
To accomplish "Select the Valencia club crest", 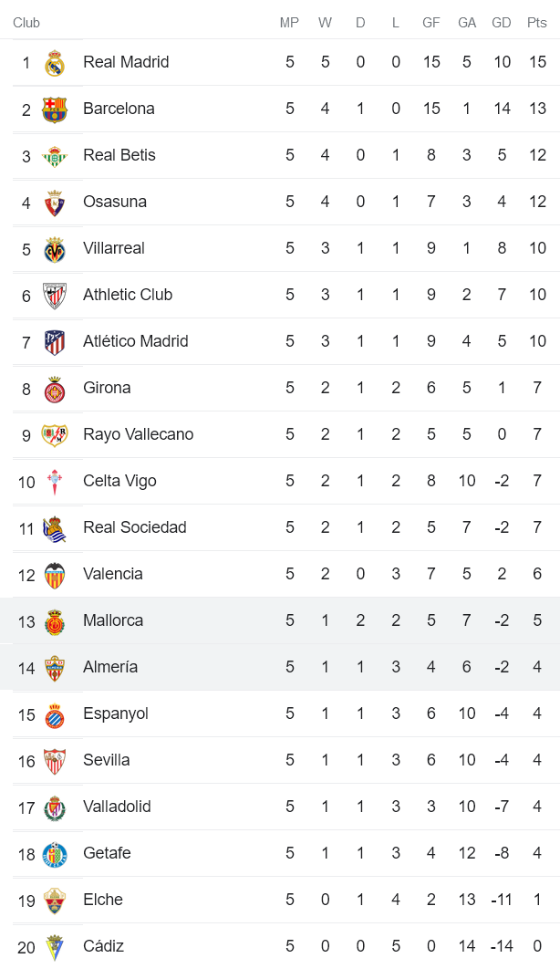I will tap(56, 574).
